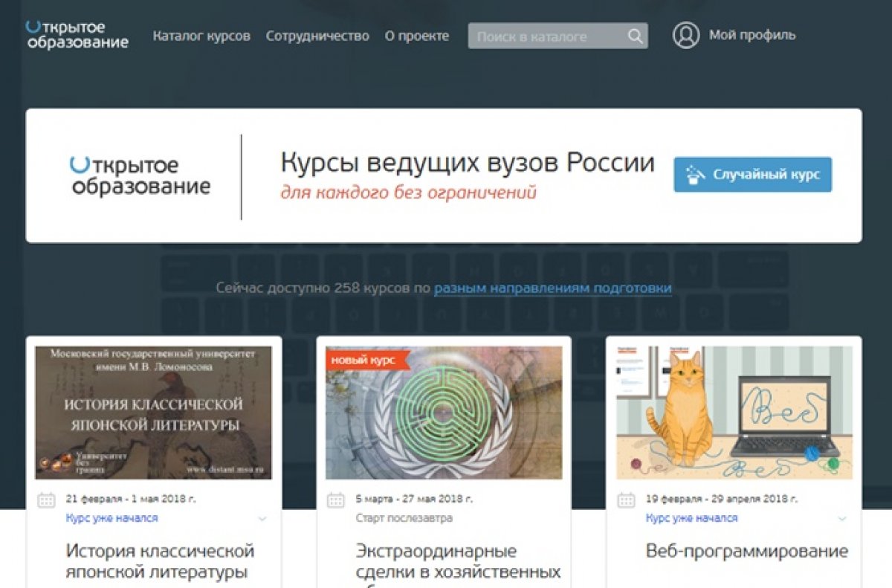Viewport: 892px width, 588px height.
Task: Open the О проекте menu item
Action: tap(417, 36)
